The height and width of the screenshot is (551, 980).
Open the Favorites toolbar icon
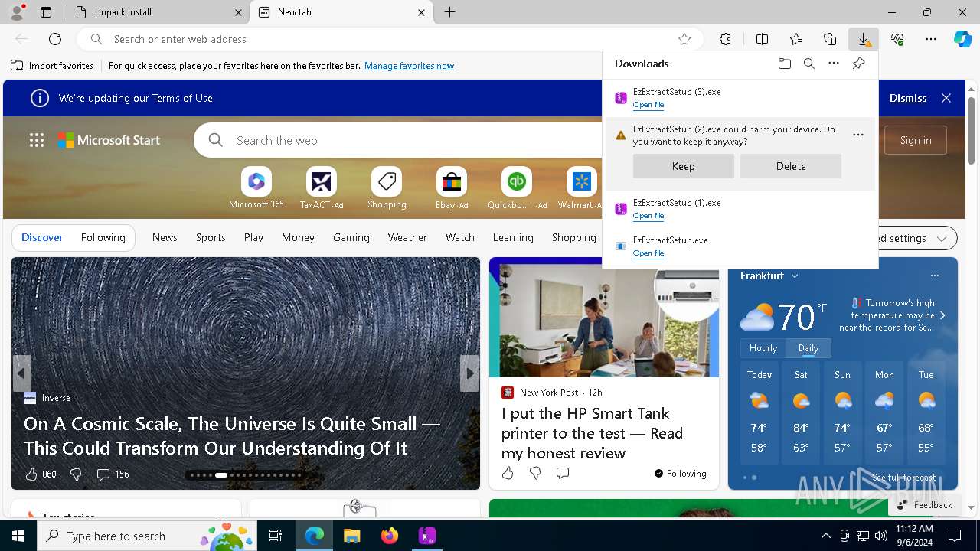coord(796,39)
